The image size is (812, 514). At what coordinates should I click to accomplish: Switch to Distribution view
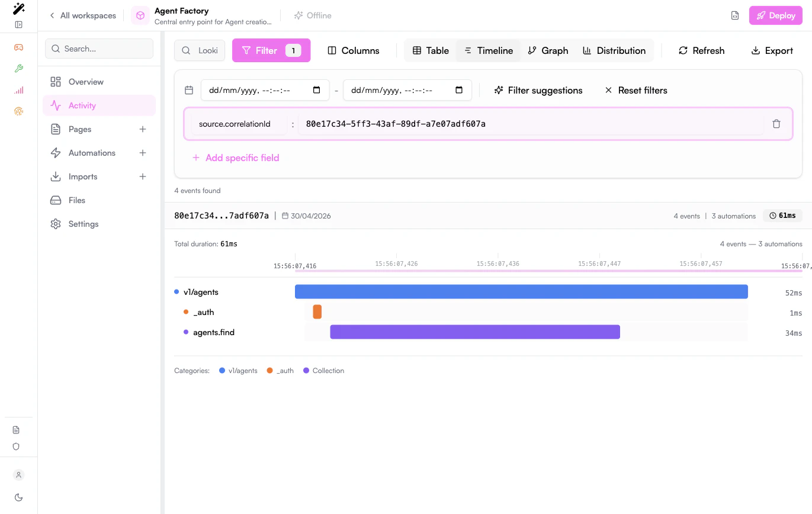(x=614, y=50)
